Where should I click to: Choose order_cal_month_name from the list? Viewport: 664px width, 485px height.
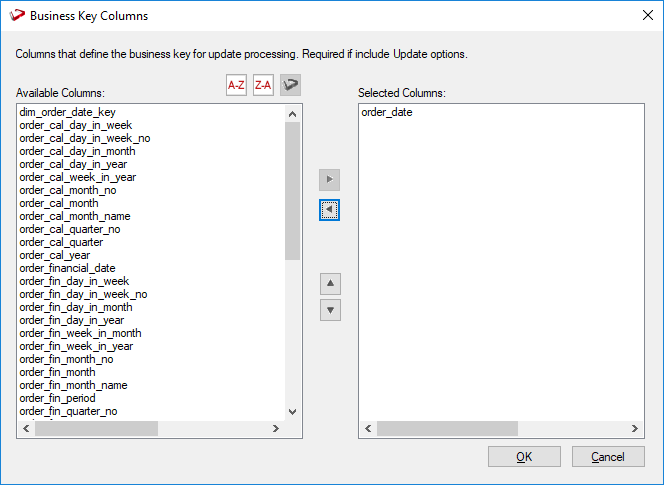[75, 216]
